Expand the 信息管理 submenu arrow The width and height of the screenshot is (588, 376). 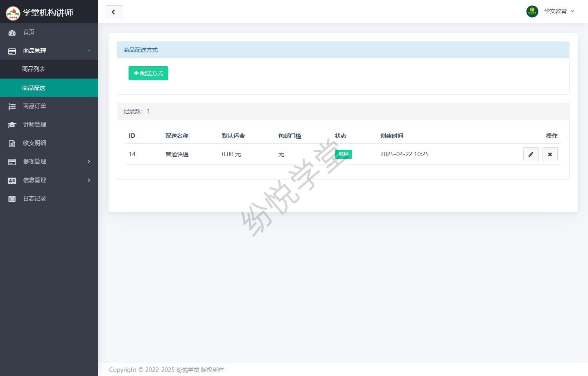pyautogui.click(x=89, y=180)
